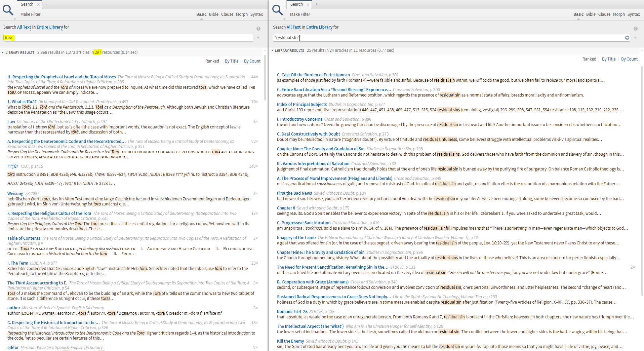Open search history dropdown beside "tora" box

pos(258,38)
